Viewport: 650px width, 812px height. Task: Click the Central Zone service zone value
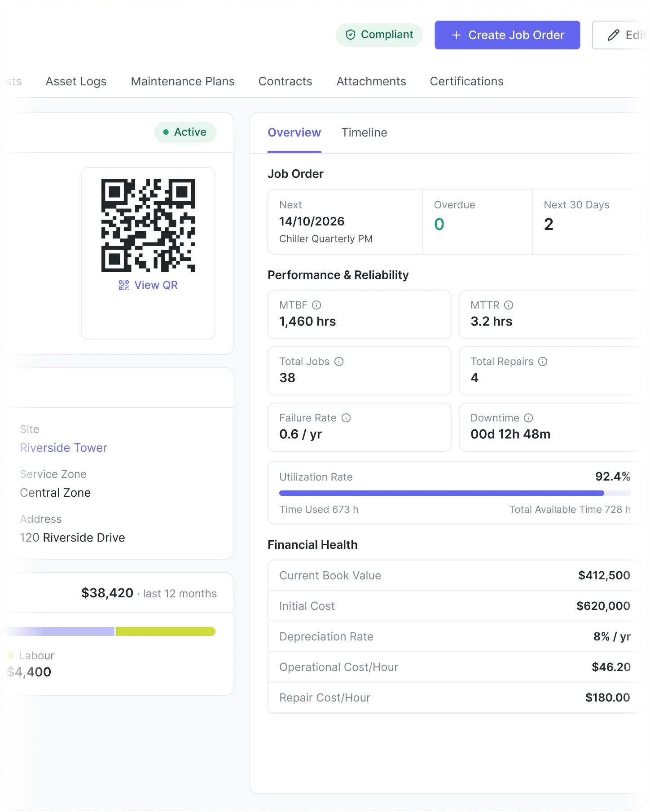pyautogui.click(x=55, y=493)
